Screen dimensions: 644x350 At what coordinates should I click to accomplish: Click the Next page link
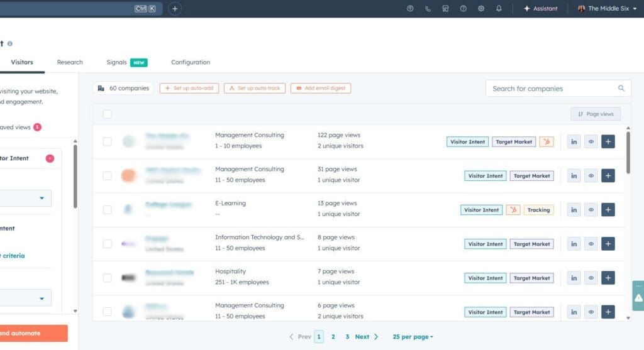click(362, 336)
